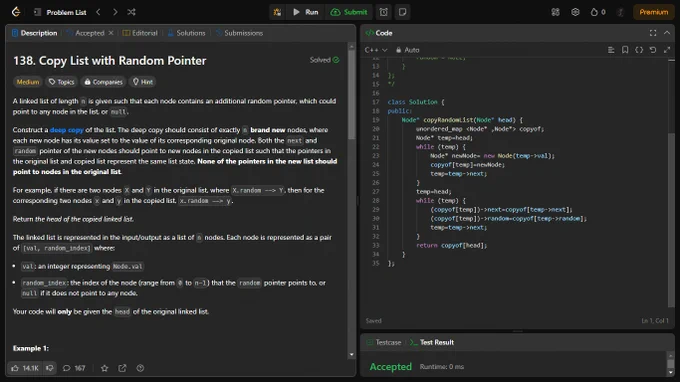680x382 pixels.
Task: Click line 29 copyof next assignment
Action: click(501, 209)
